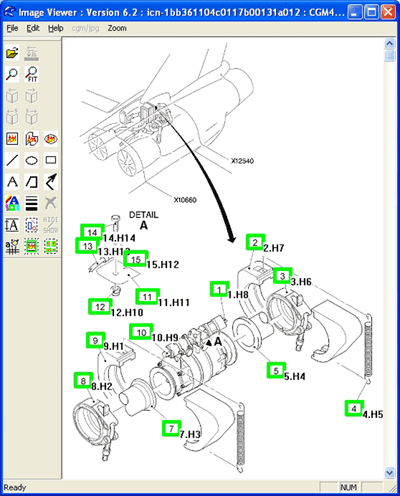Open the Edit menu
Viewport: 400px width, 496px height.
pyautogui.click(x=33, y=28)
